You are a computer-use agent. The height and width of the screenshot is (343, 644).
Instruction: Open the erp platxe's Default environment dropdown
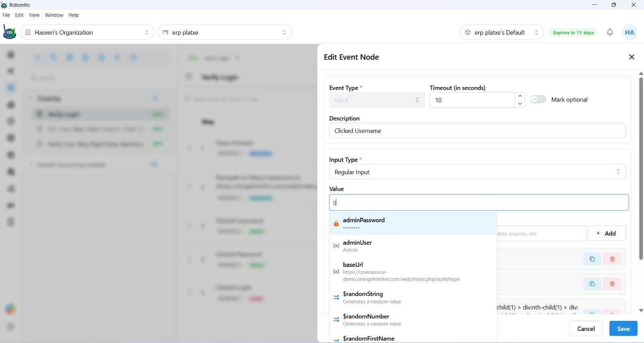(x=502, y=32)
